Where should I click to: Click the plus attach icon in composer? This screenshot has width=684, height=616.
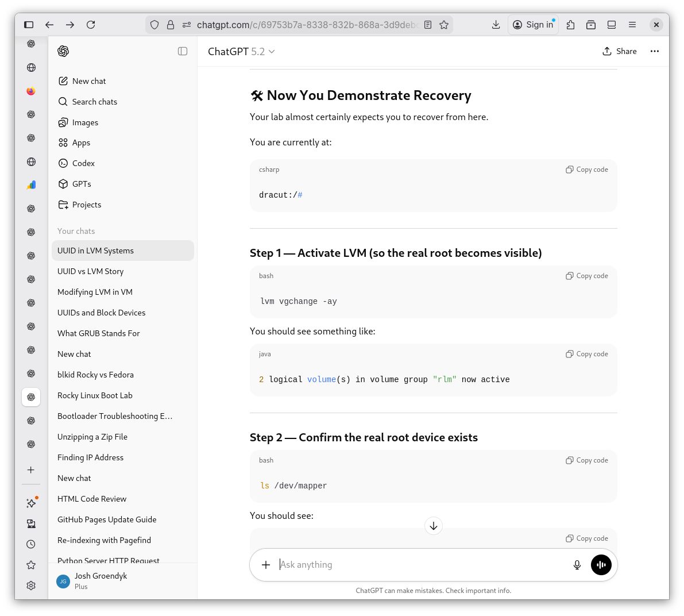(x=266, y=565)
